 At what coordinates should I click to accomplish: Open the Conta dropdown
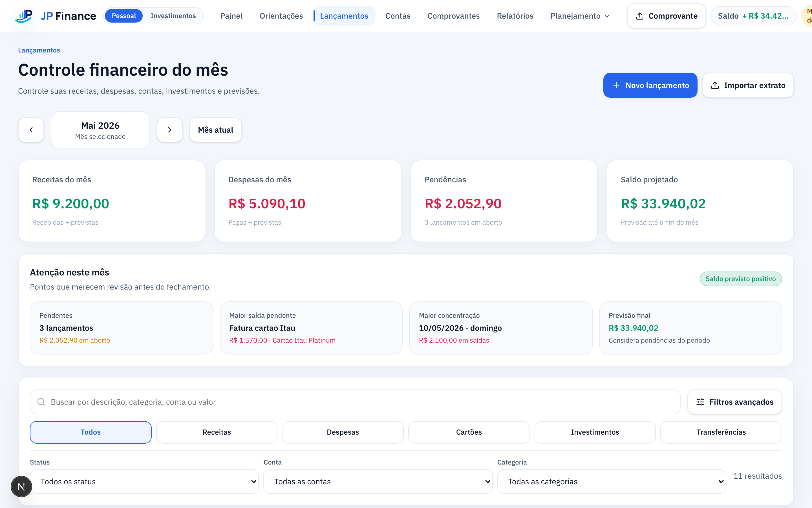[378, 481]
